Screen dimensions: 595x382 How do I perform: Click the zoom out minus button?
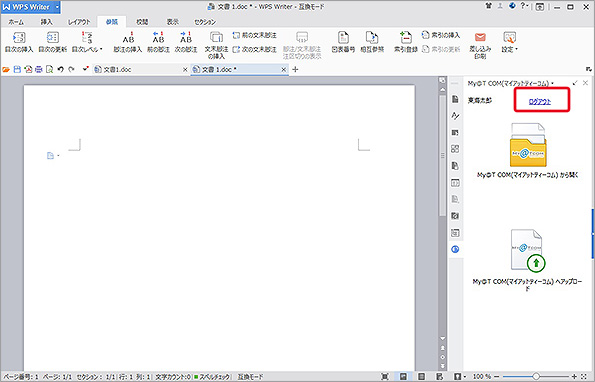496,376
